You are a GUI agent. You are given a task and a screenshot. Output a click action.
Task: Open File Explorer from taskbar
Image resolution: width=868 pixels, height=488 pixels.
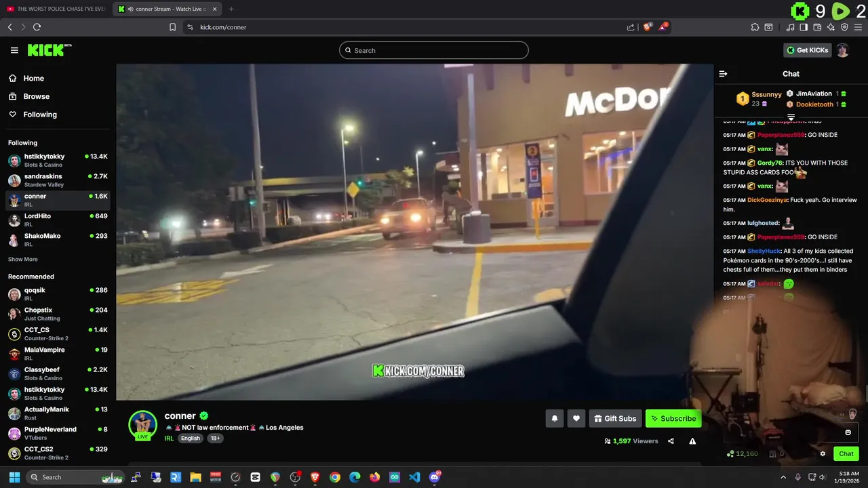pos(195,477)
